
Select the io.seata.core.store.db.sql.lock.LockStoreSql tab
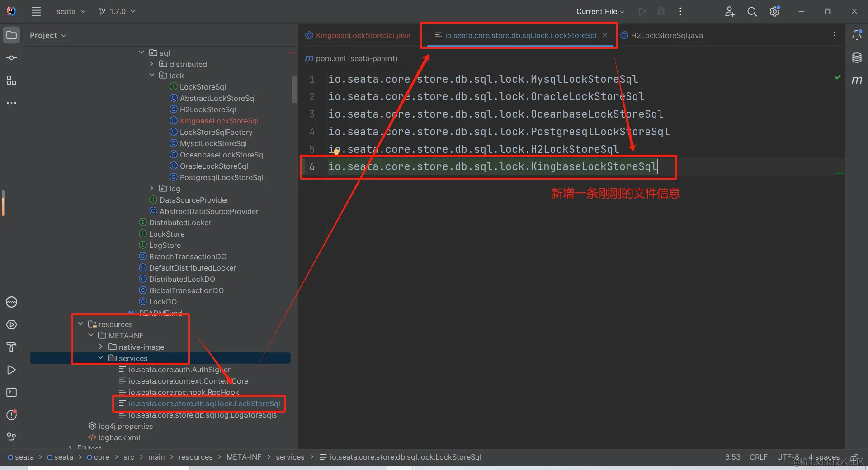tap(520, 35)
